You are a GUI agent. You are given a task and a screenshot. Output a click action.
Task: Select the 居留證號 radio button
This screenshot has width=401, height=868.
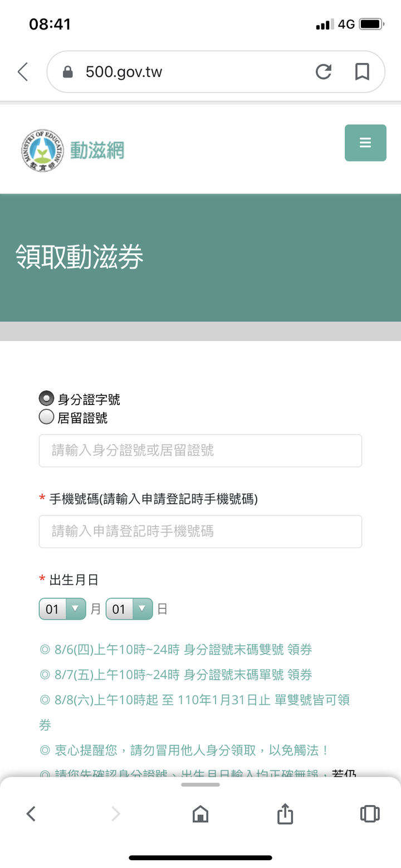click(46, 417)
